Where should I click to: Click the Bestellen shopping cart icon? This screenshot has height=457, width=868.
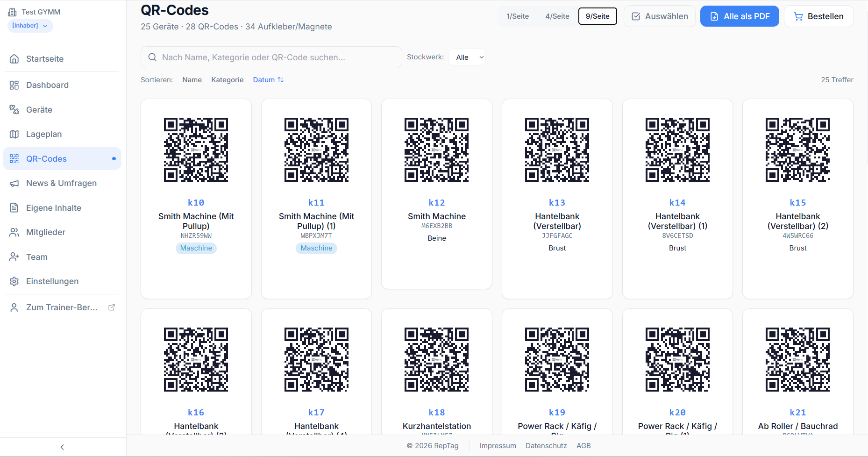click(798, 16)
